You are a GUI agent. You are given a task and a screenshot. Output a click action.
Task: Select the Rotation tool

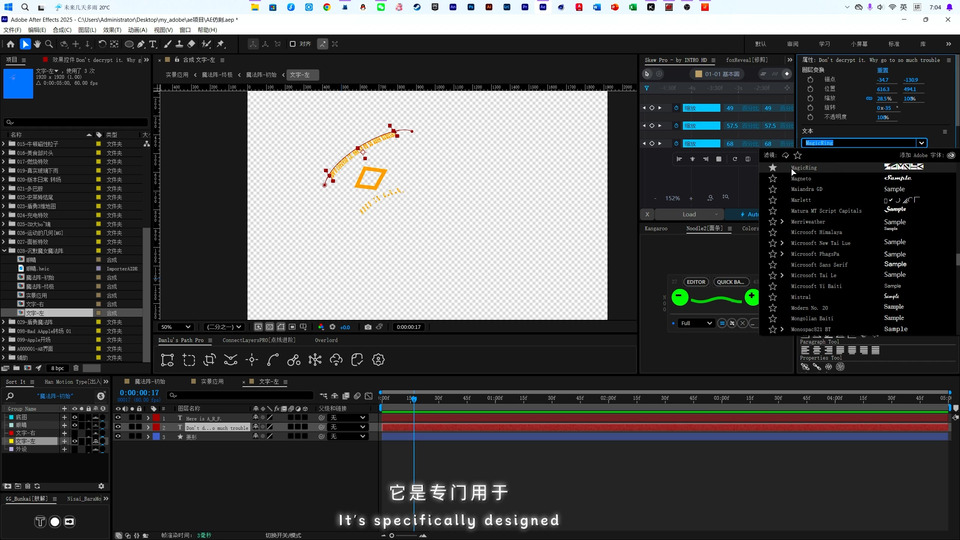pyautogui.click(x=102, y=44)
